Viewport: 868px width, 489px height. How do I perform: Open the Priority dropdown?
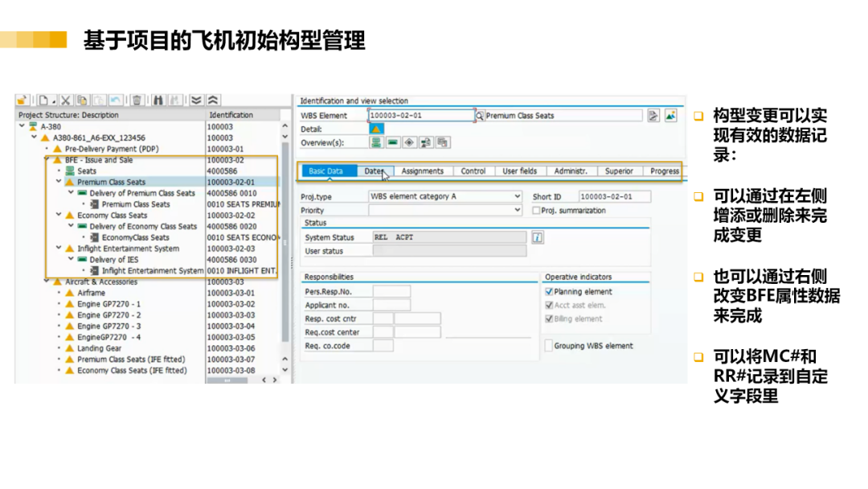pos(517,211)
